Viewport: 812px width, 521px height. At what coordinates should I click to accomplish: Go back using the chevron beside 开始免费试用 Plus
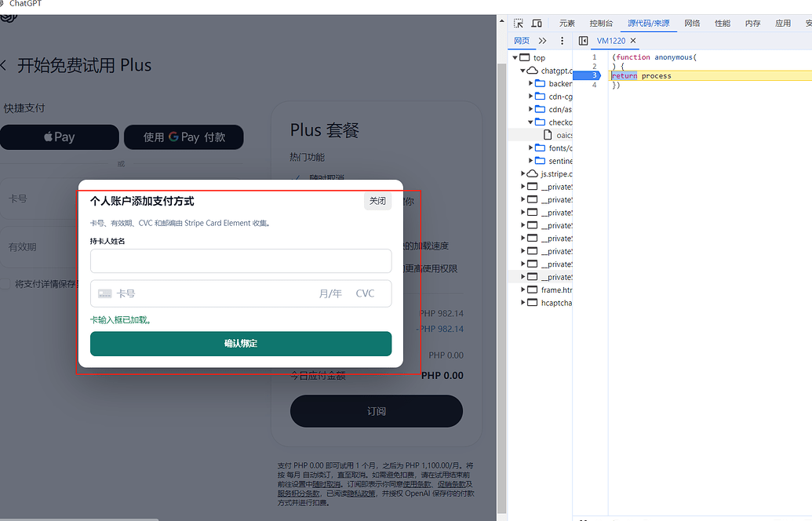pyautogui.click(x=3, y=65)
